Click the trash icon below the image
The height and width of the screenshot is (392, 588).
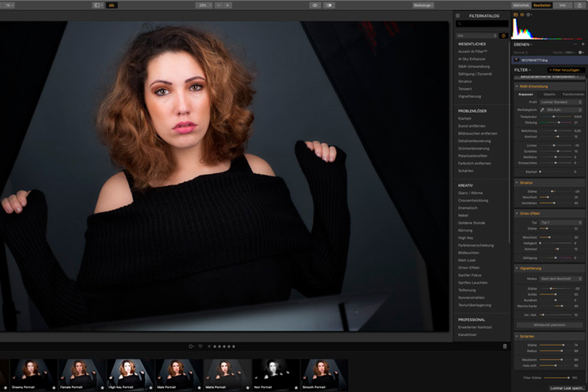504,346
